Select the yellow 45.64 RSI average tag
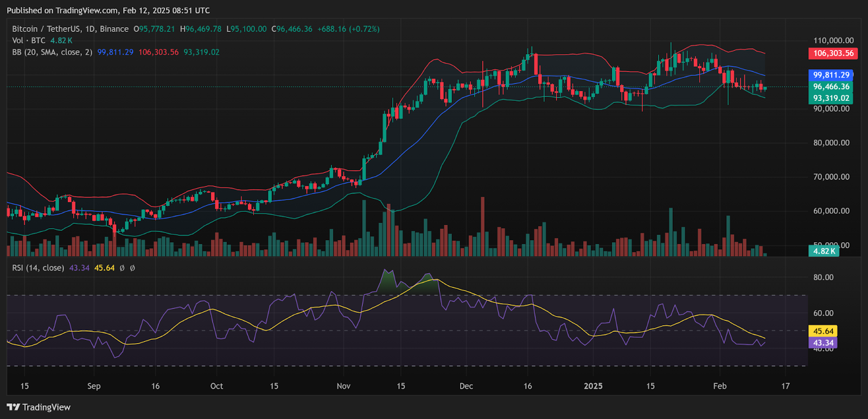This screenshot has width=868, height=419. (823, 331)
